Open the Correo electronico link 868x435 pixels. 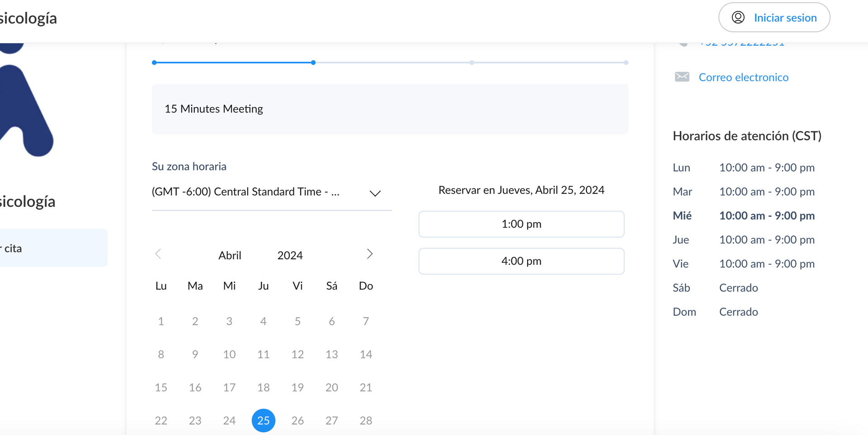click(x=743, y=77)
